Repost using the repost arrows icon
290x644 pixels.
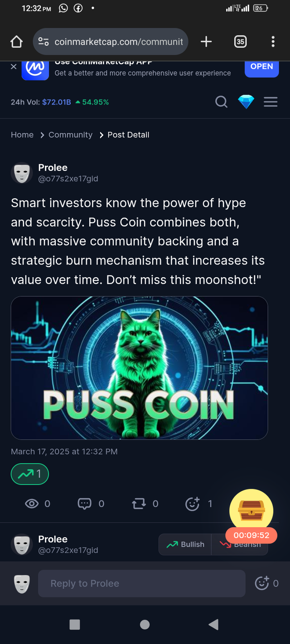pos(139,504)
